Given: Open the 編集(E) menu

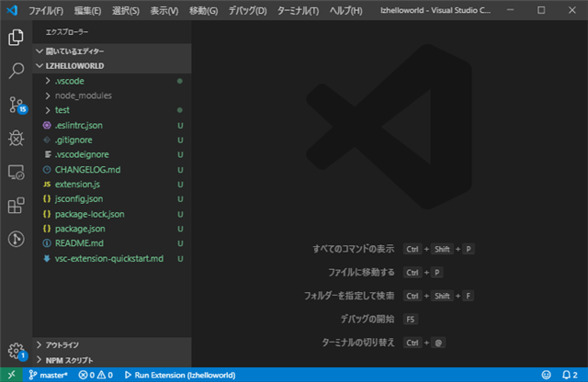Looking at the screenshot, I should pos(87,10).
